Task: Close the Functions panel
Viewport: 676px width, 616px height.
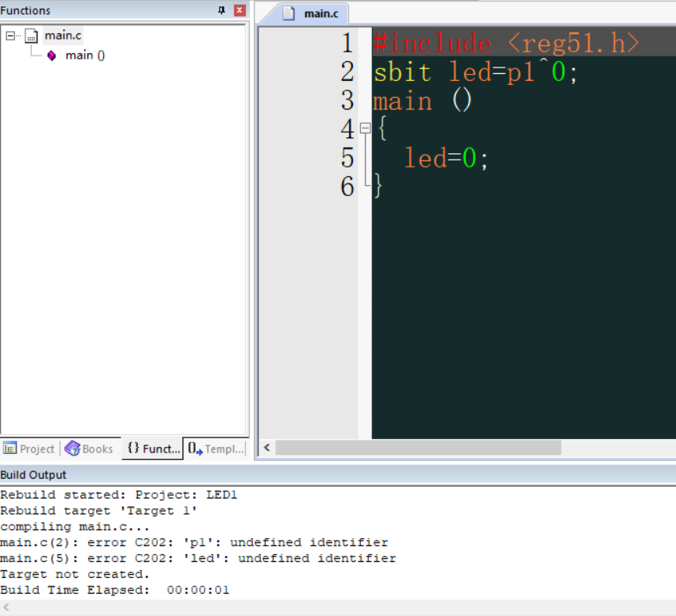Action: 240,10
